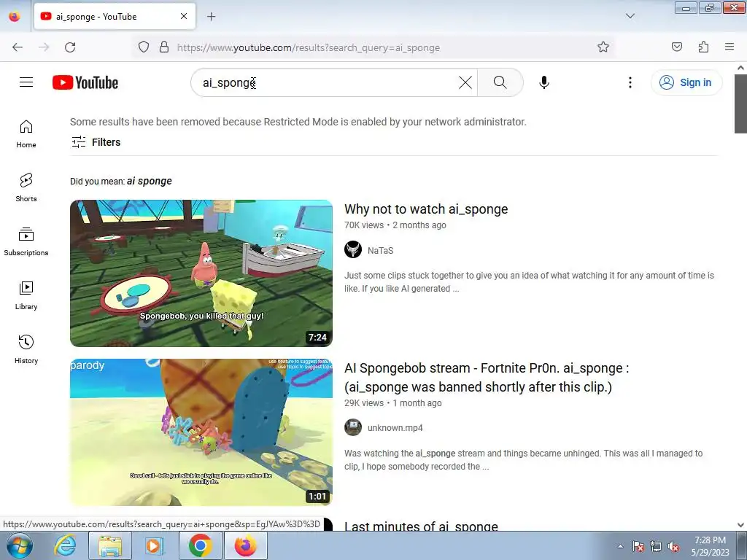Image resolution: width=747 pixels, height=560 pixels.
Task: Open a new tab with plus
Action: click(x=212, y=17)
